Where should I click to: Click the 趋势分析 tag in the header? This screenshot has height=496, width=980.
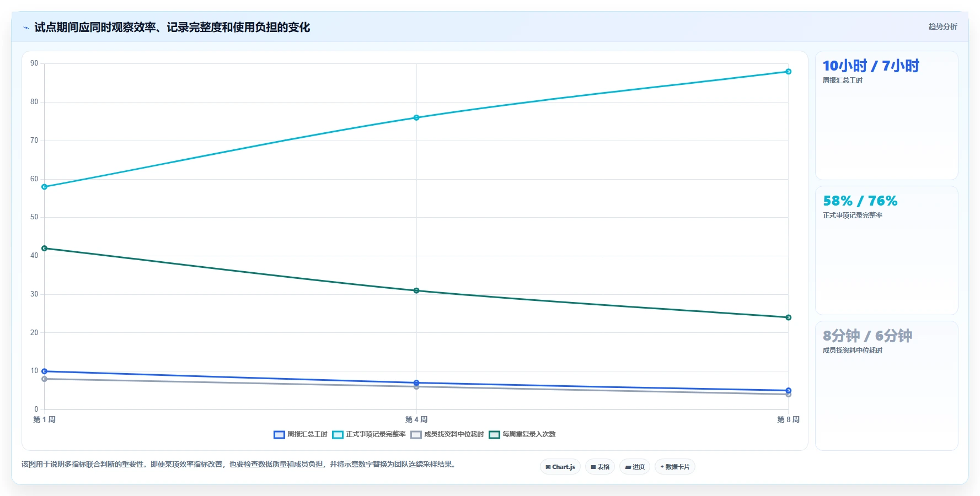pyautogui.click(x=942, y=26)
